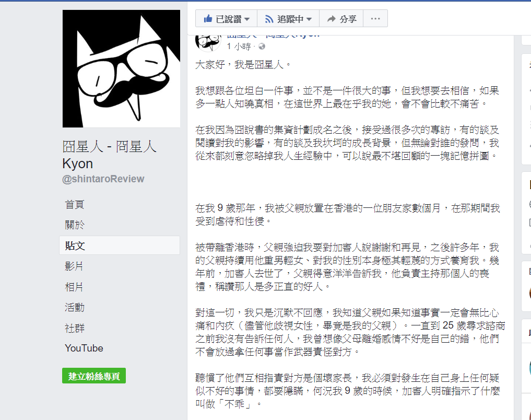The height and width of the screenshot is (420, 531).
Task: Click the post timestamp 1 小時 link
Action: tap(239, 46)
